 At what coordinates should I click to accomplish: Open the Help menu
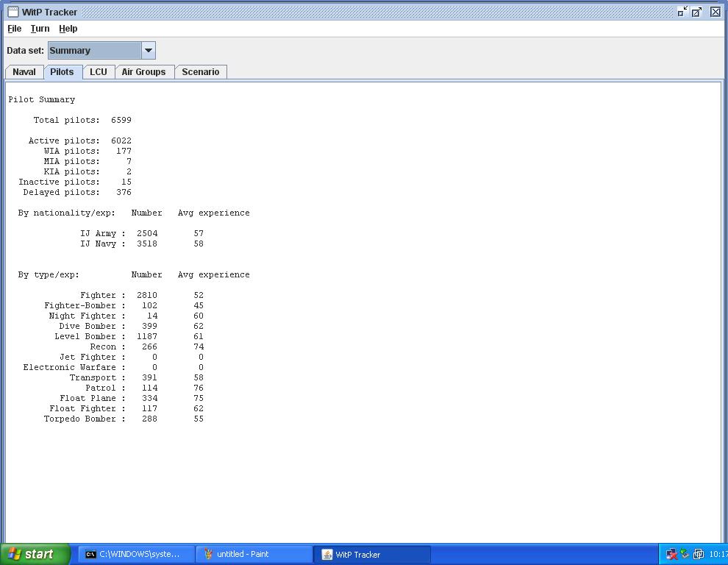point(68,29)
